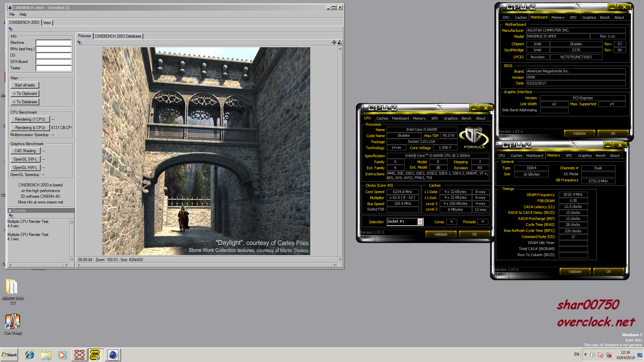Open Mainboard tab in CPU-Z Memory window
The height and width of the screenshot is (362, 644).
534,156
